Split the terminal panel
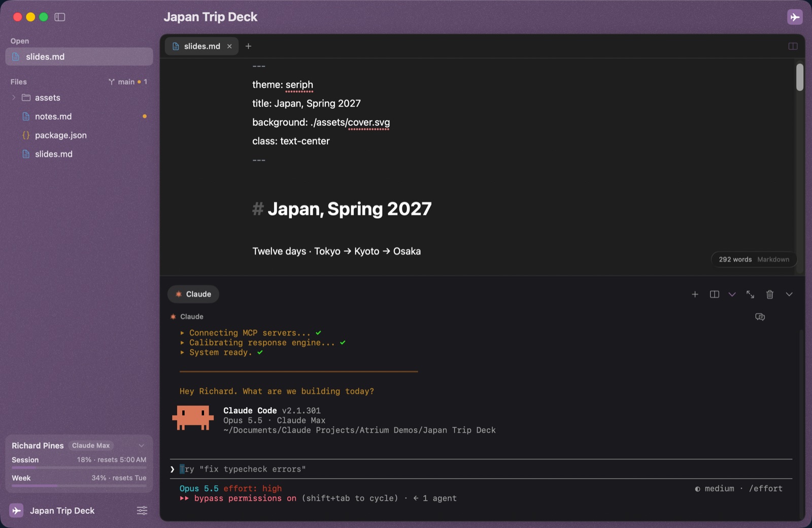Viewport: 812px width, 528px height. click(x=714, y=294)
